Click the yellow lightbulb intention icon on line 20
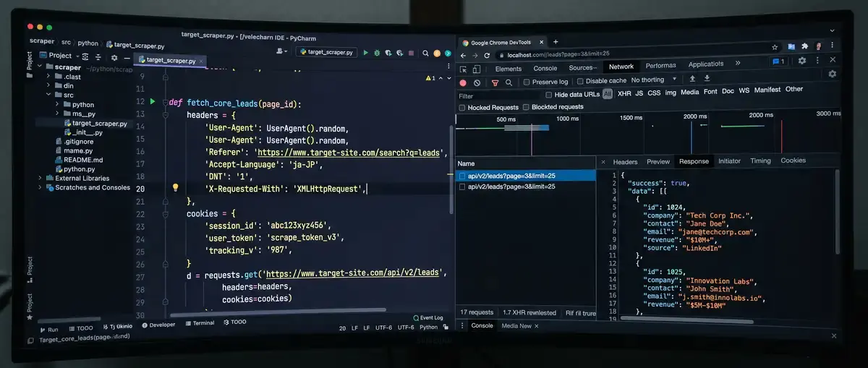Image resolution: width=868 pixels, height=368 pixels. point(175,188)
